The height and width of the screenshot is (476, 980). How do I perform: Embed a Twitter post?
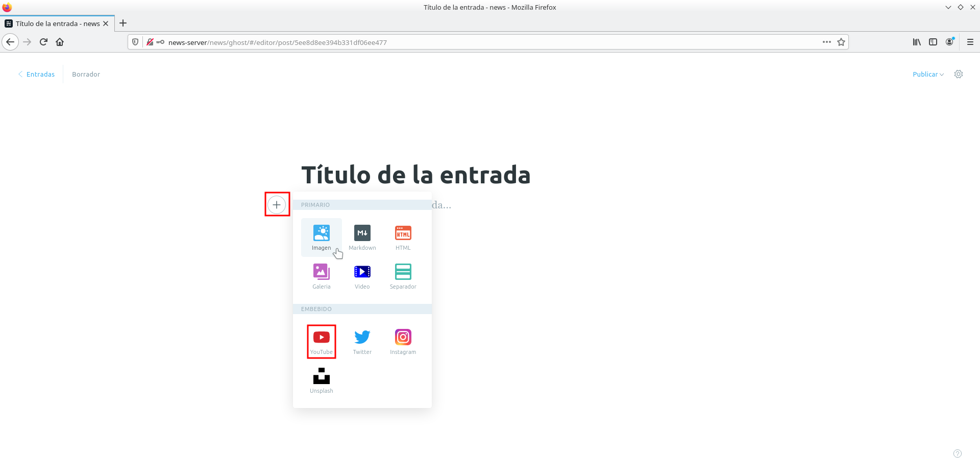(362, 341)
